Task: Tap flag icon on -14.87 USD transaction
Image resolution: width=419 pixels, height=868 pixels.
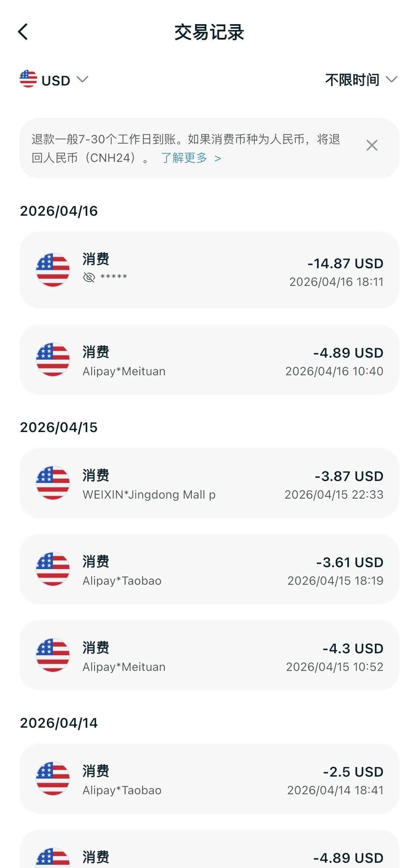Action: click(53, 270)
